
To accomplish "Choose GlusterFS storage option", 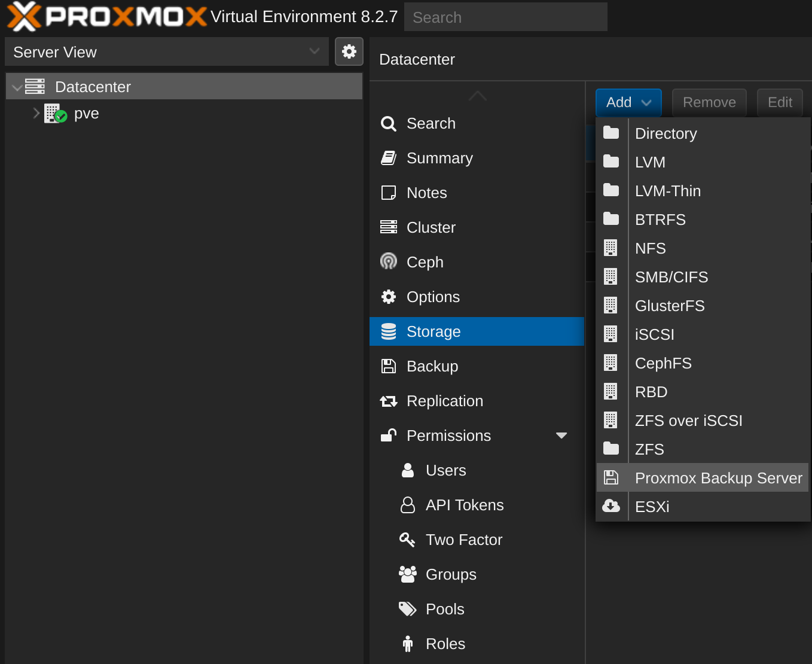I will coord(703,305).
